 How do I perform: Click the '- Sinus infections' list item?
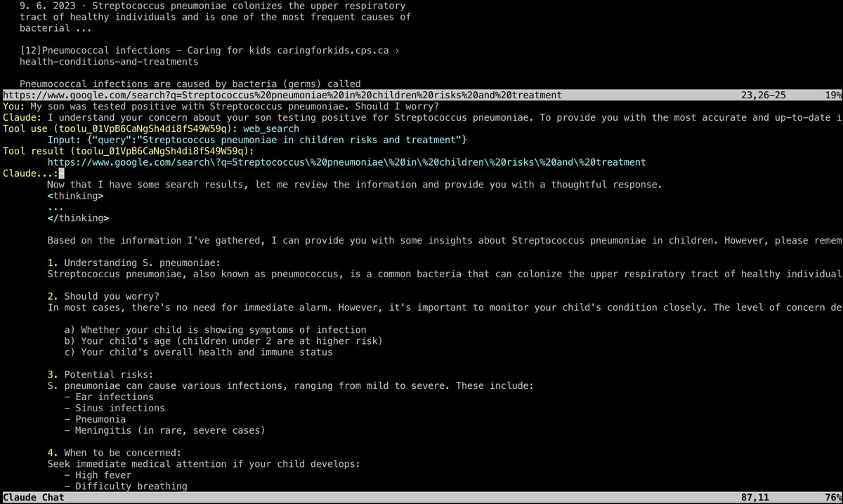pos(115,409)
